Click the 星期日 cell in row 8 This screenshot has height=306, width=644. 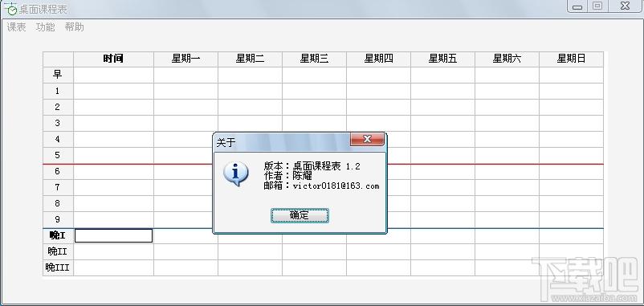571,204
